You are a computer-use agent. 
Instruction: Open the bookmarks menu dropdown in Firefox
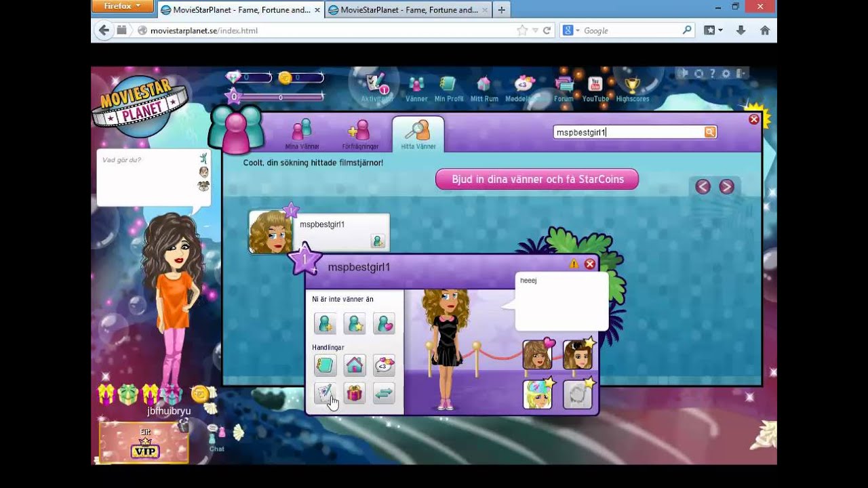713,30
